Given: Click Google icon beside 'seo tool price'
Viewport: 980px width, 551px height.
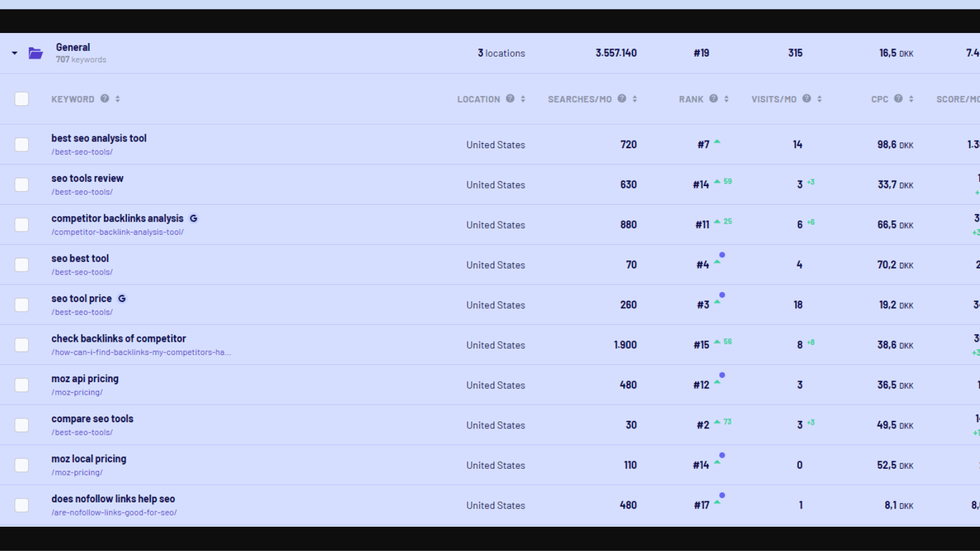Looking at the screenshot, I should pyautogui.click(x=122, y=299).
